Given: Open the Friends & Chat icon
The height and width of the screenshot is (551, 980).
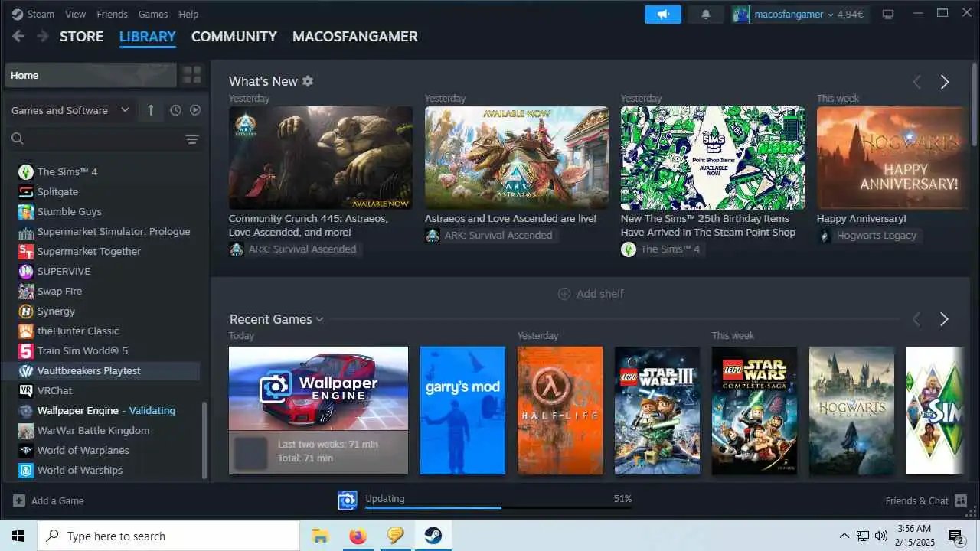Looking at the screenshot, I should pyautogui.click(x=962, y=500).
